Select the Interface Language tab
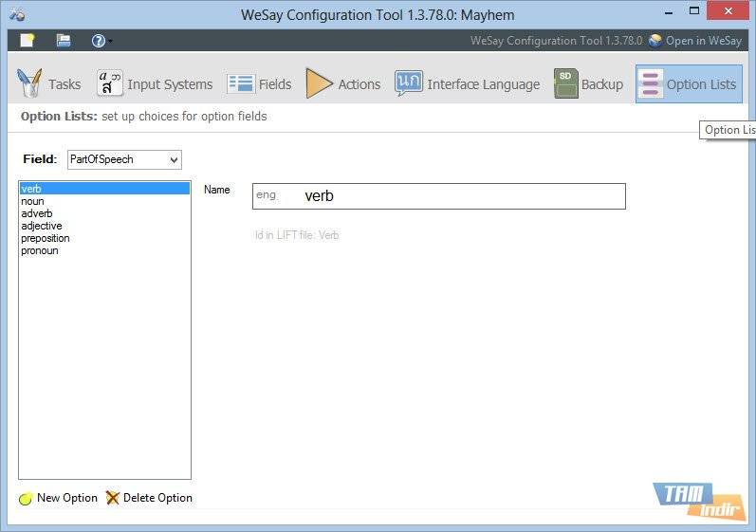Image resolution: width=756 pixels, height=532 pixels. point(468,84)
